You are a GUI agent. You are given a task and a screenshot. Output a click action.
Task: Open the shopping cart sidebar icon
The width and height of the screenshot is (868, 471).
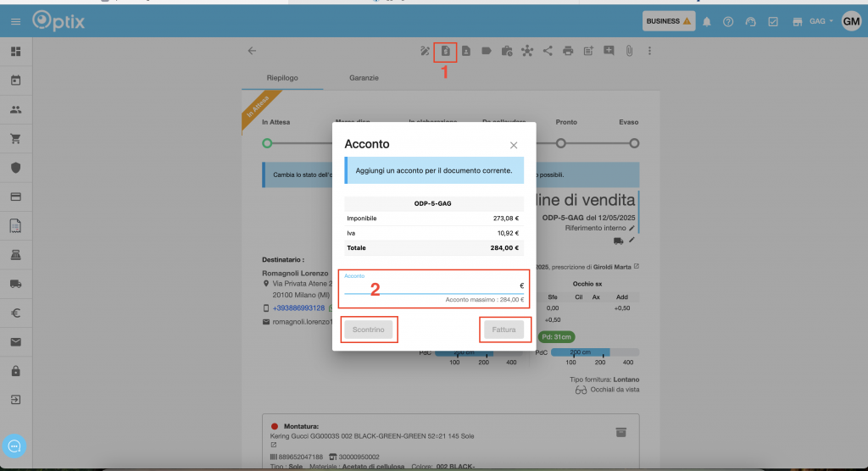click(15, 138)
